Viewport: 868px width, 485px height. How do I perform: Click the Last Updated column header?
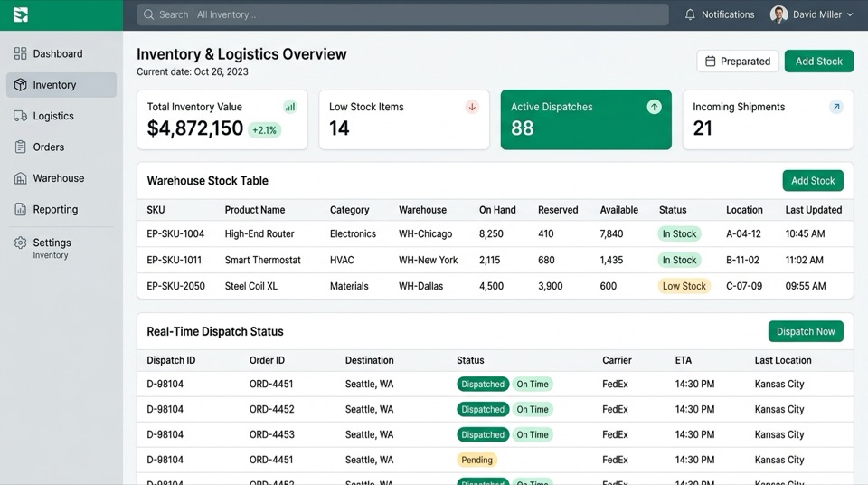pos(813,210)
